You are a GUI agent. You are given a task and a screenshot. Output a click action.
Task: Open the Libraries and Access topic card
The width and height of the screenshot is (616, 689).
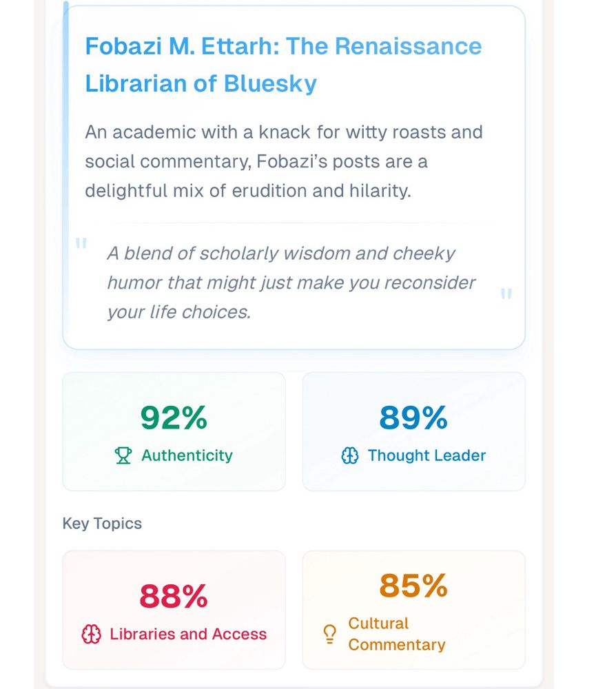(x=173, y=609)
